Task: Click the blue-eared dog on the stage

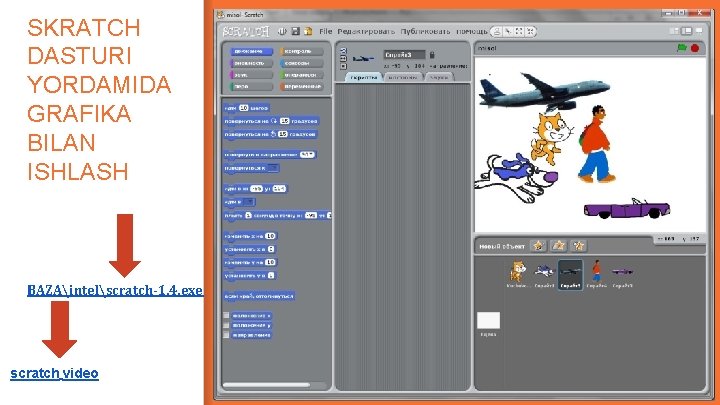Action: 516,178
